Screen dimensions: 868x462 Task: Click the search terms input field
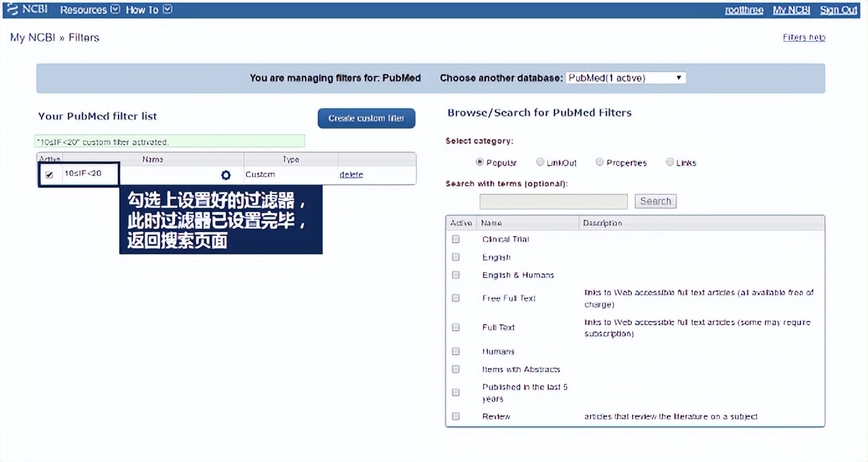[x=553, y=201]
